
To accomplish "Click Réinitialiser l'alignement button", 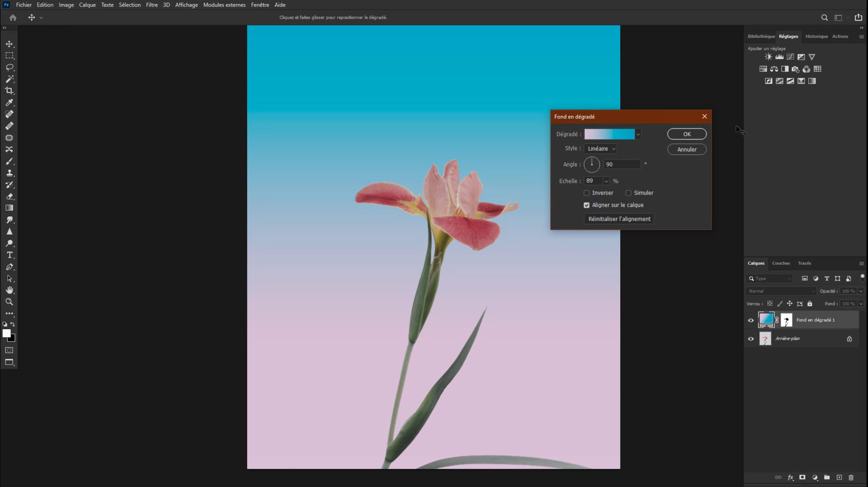I will click(619, 219).
